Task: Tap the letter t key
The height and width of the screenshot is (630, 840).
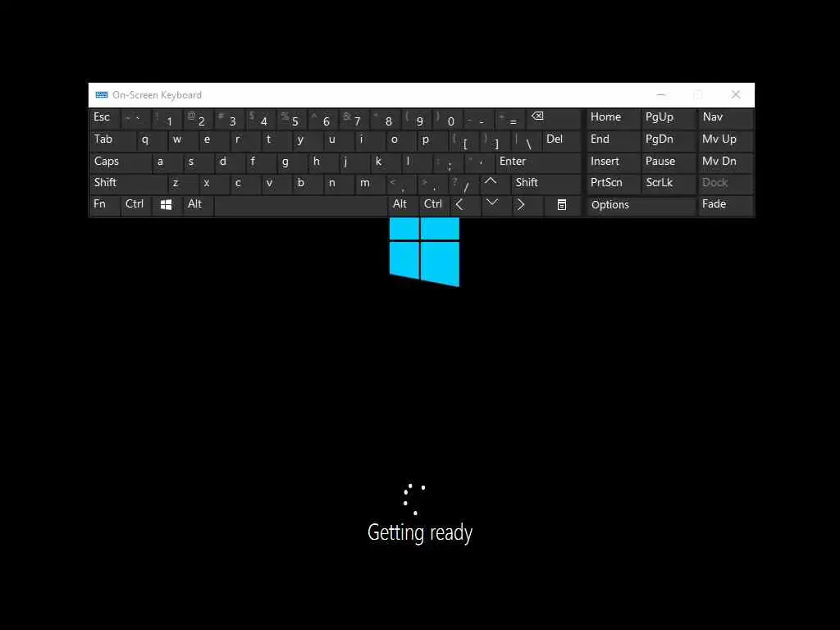Action: (276, 140)
